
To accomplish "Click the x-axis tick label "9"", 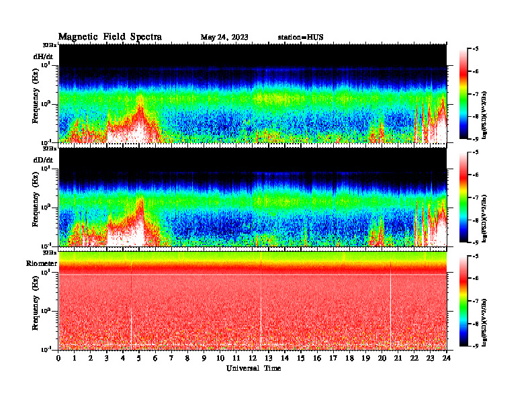I will 204,358.
